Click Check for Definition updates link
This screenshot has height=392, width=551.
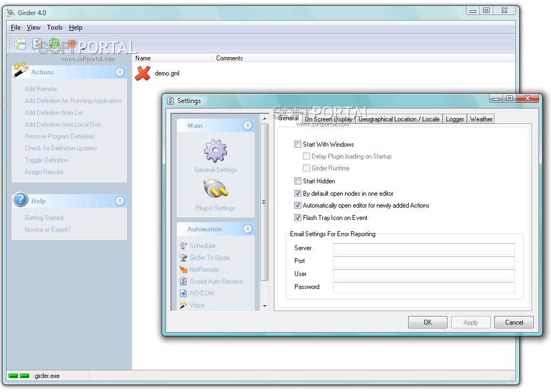[61, 148]
